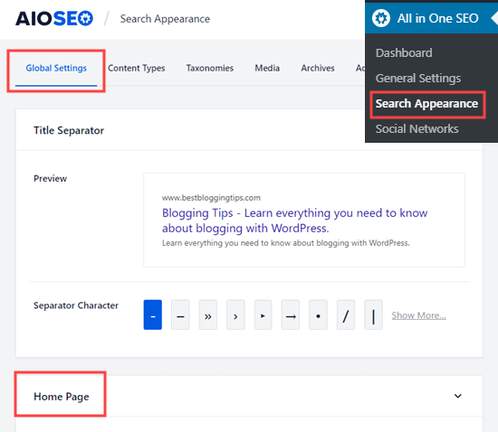
Task: Click the AIOSEO logo
Action: (54, 18)
